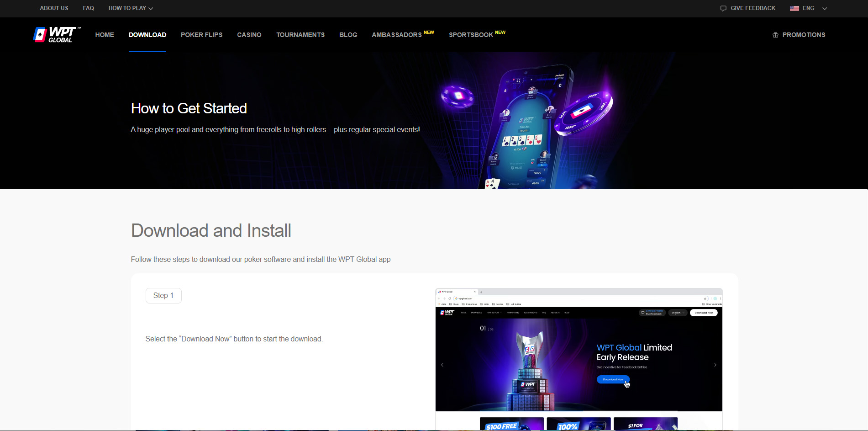The height and width of the screenshot is (431, 868).
Task: Select the Download nav tab
Action: (x=147, y=35)
